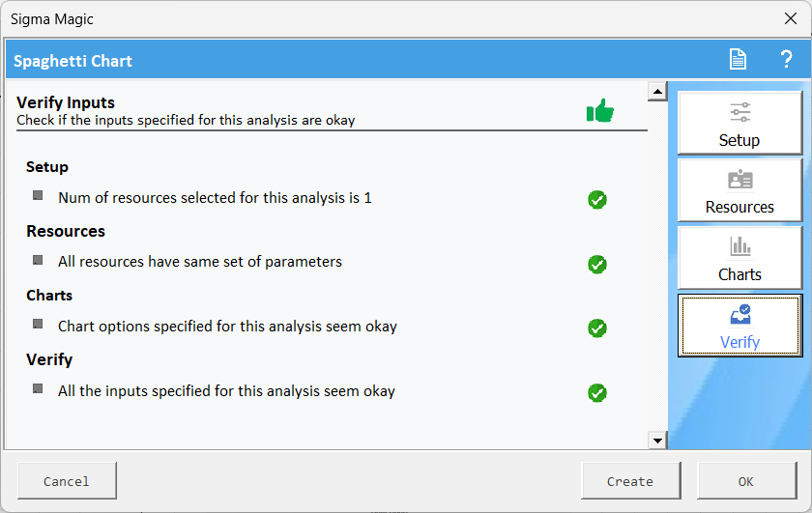This screenshot has height=513, width=812.
Task: Click the scroll down arrow
Action: pos(658,441)
